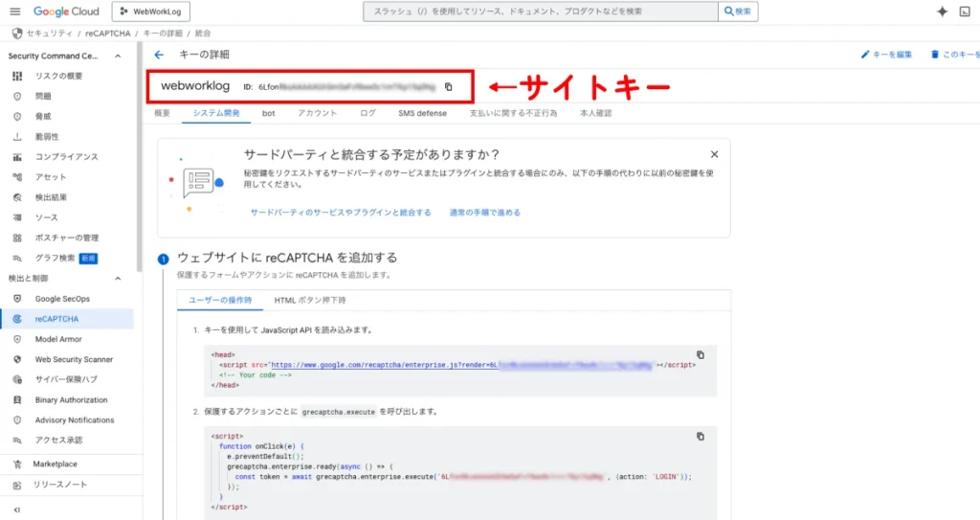Copy the grecaptcha.execute code snippet
980x520 pixels.
tap(701, 436)
